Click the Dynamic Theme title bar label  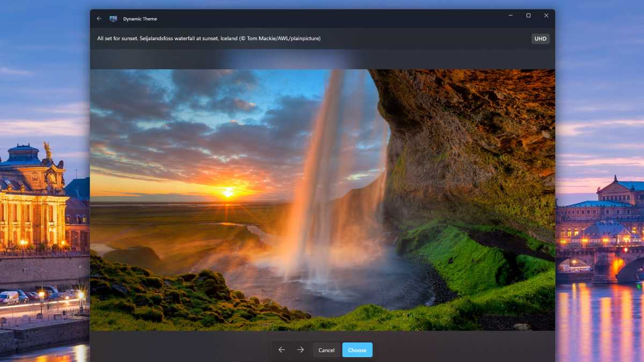coord(140,18)
